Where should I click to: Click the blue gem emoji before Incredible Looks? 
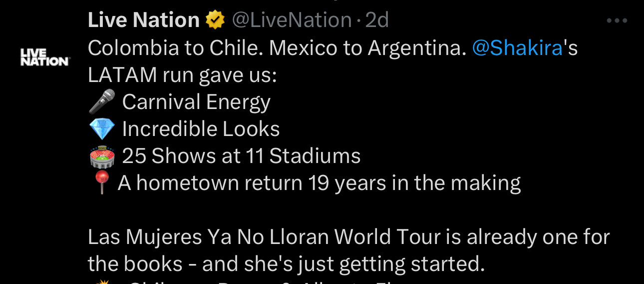(102, 129)
